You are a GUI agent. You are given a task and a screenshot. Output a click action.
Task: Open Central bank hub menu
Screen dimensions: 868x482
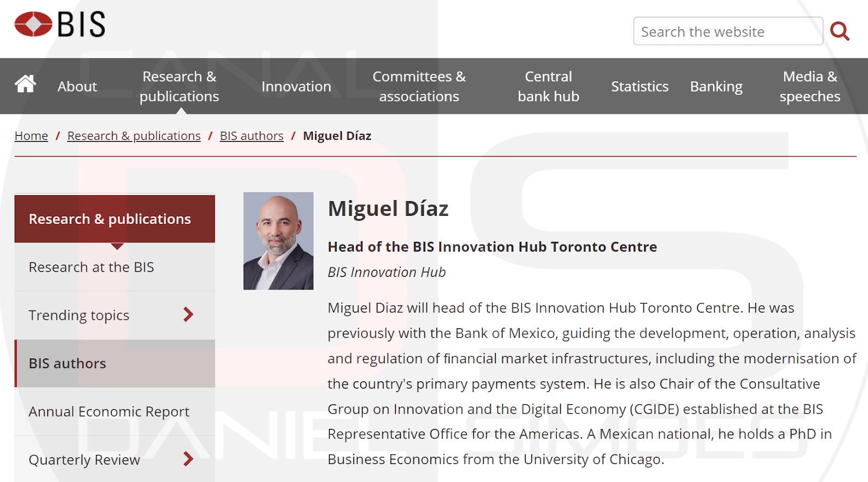pos(548,86)
